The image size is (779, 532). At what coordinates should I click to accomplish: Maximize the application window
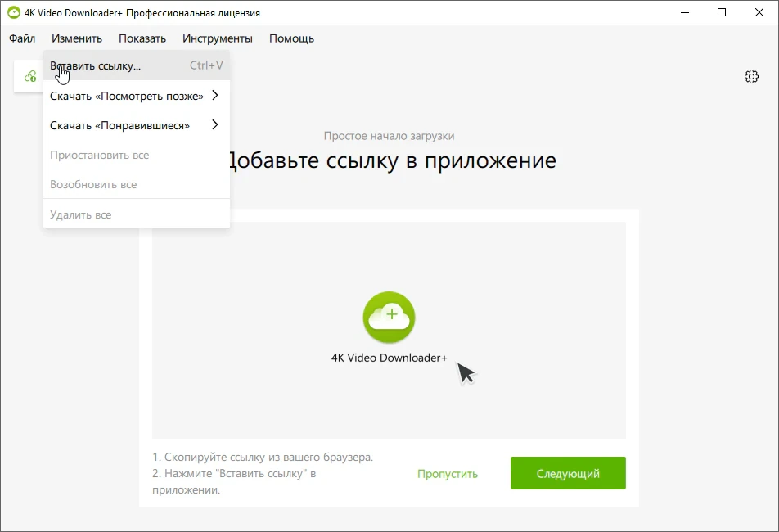[x=722, y=12]
